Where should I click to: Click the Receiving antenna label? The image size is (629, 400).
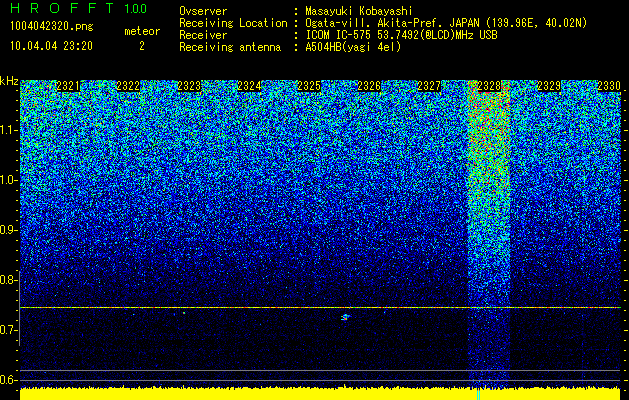click(x=230, y=47)
